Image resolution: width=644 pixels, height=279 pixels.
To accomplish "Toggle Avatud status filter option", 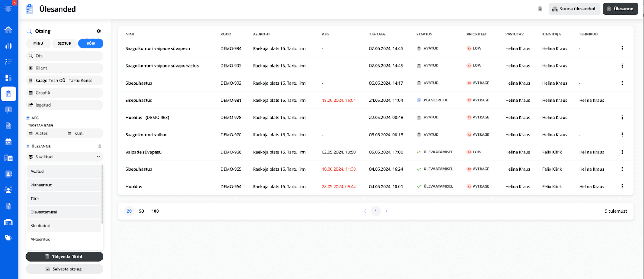I will [64, 172].
